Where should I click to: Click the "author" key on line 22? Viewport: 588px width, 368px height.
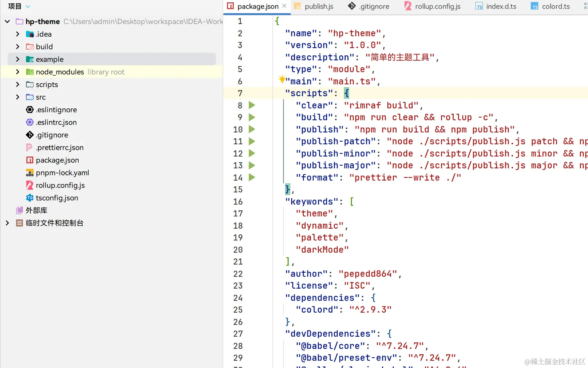point(306,274)
